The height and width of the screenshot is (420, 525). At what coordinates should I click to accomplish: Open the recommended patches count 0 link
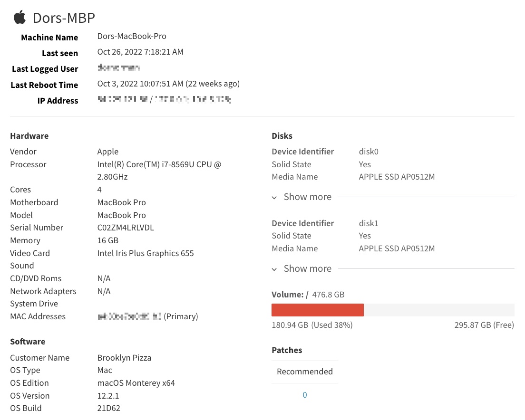(x=305, y=395)
